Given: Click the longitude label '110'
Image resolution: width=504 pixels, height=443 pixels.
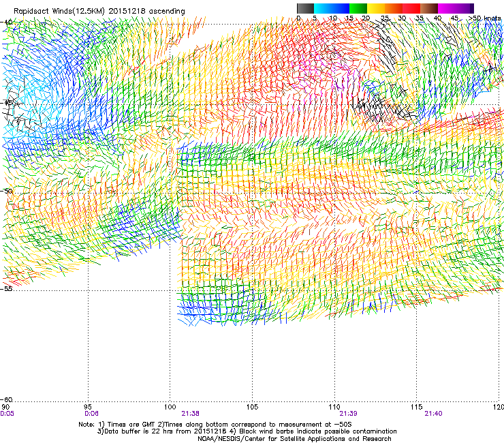Looking at the screenshot, I should [x=334, y=408].
